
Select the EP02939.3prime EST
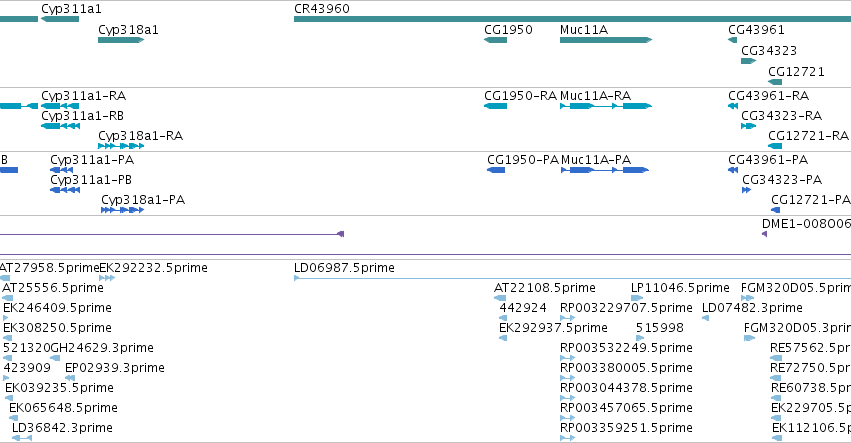coord(70,378)
